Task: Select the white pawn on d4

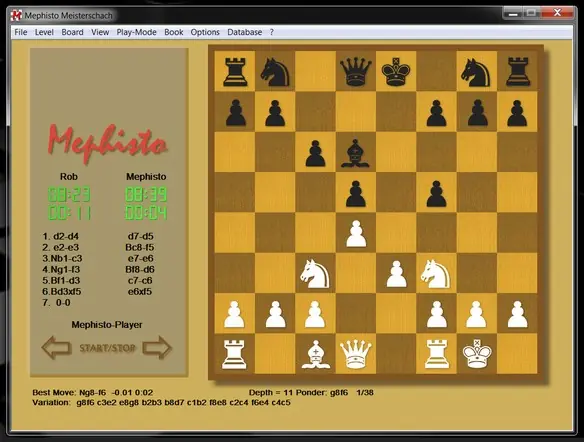Action: 356,234
